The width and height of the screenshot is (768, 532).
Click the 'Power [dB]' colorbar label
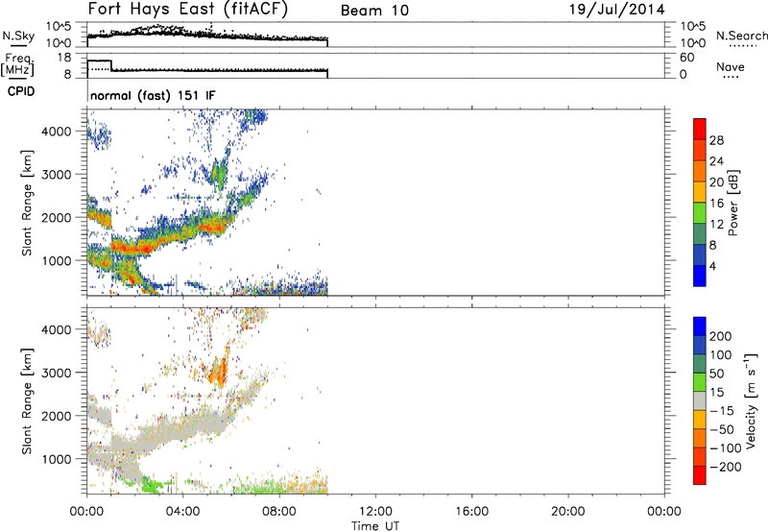point(732,203)
